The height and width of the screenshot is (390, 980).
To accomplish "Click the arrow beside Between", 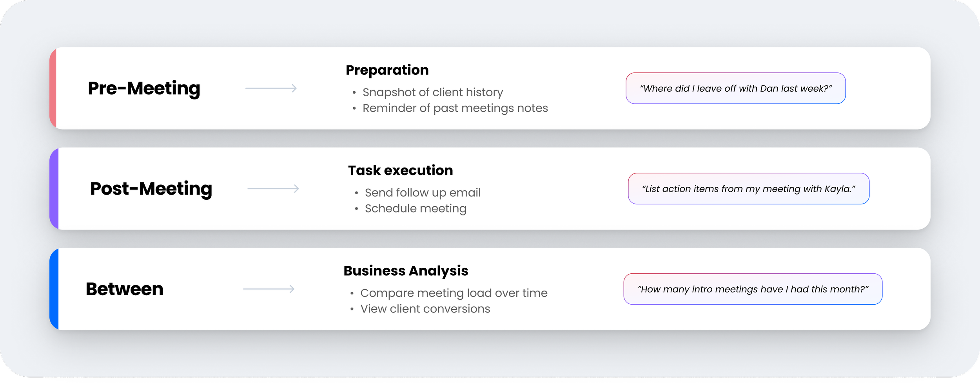I will tap(269, 289).
